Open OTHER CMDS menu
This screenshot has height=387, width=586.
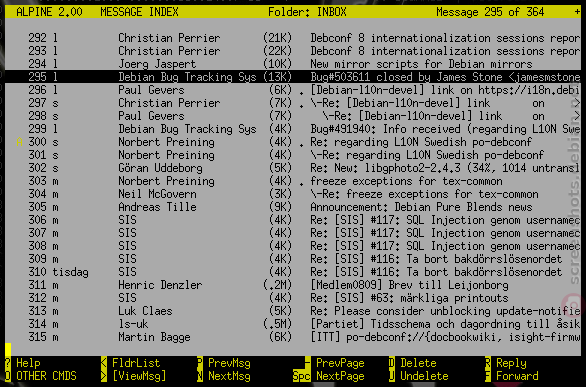pyautogui.click(x=46, y=376)
